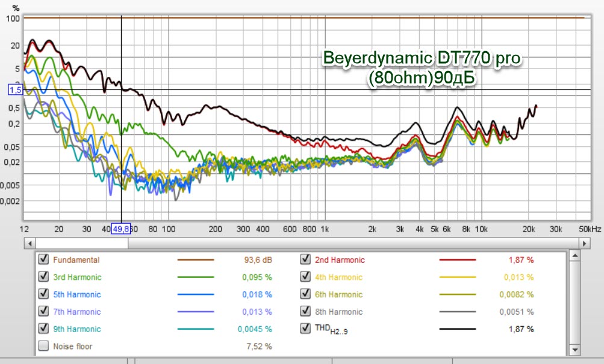Disable the THD H2..9 trace checkbox
604x364 pixels.
[x=305, y=329]
